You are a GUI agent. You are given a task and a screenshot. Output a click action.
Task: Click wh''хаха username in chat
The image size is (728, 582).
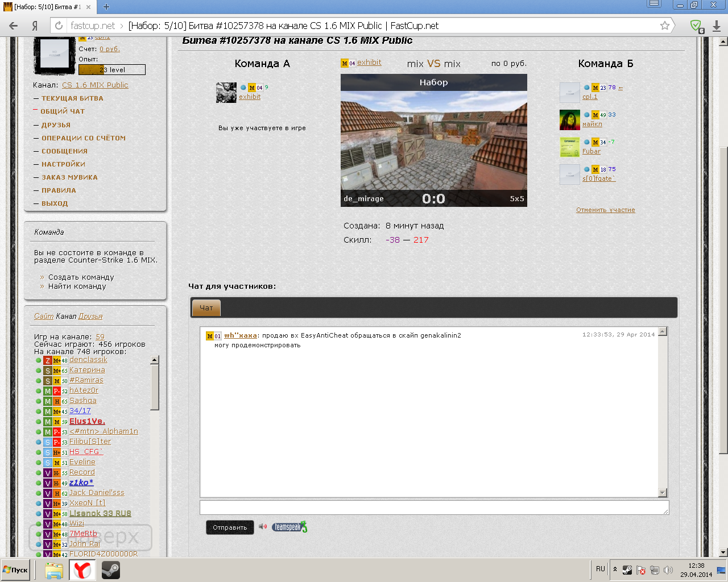[x=241, y=335]
